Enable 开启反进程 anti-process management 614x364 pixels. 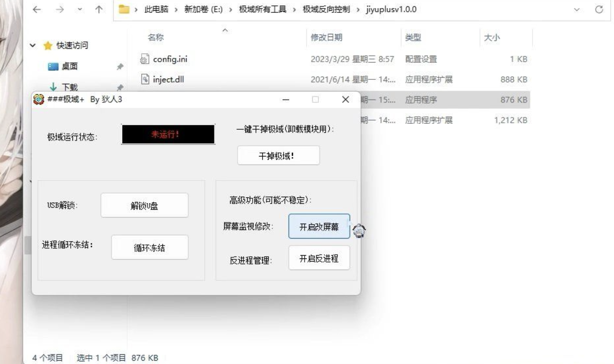click(319, 258)
